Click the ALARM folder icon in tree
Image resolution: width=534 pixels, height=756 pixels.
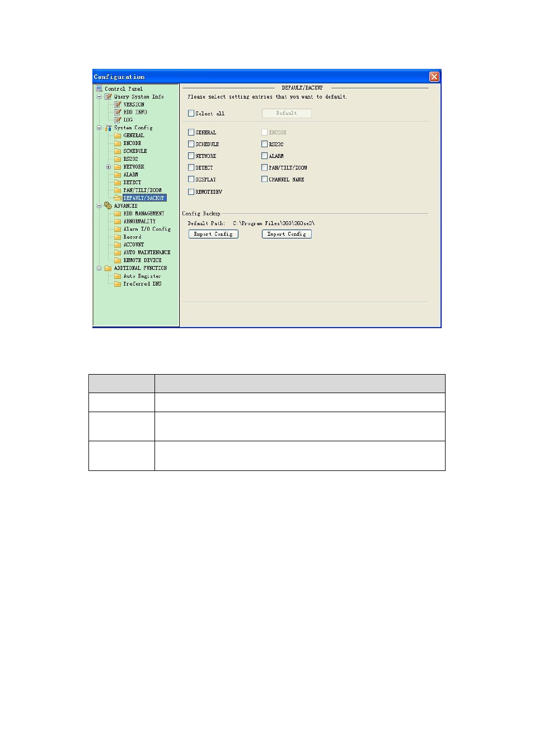(x=118, y=175)
